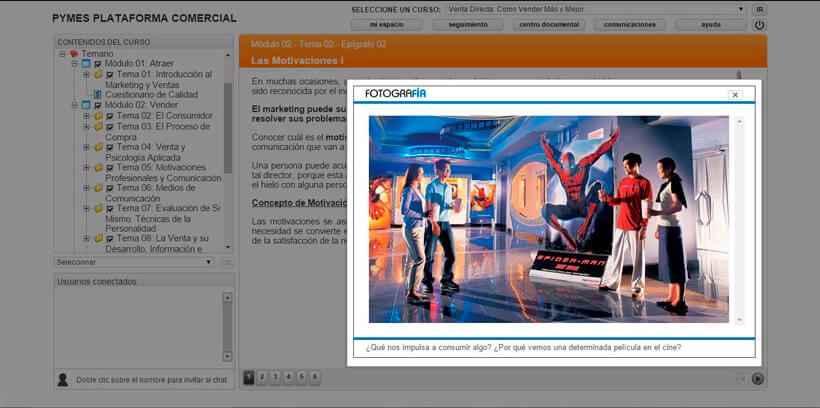Toggle Módulo 01: Atraer checkbox
This screenshot has width=820, height=408.
click(98, 64)
